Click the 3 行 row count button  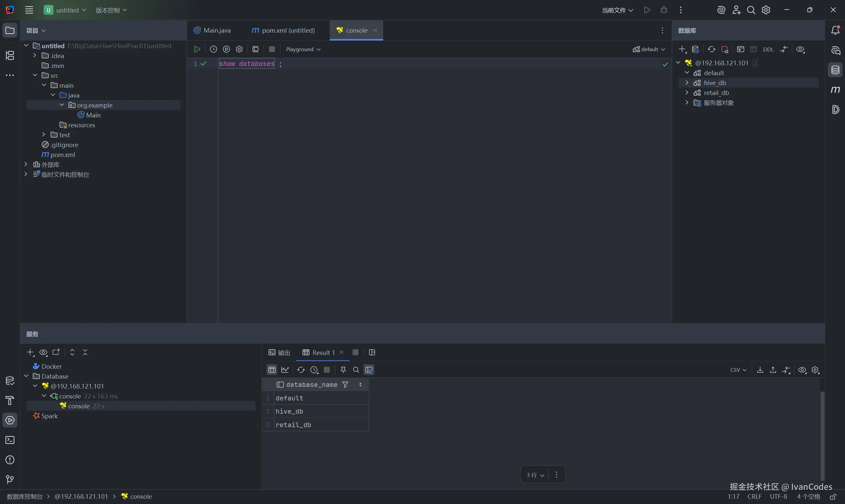tap(535, 475)
